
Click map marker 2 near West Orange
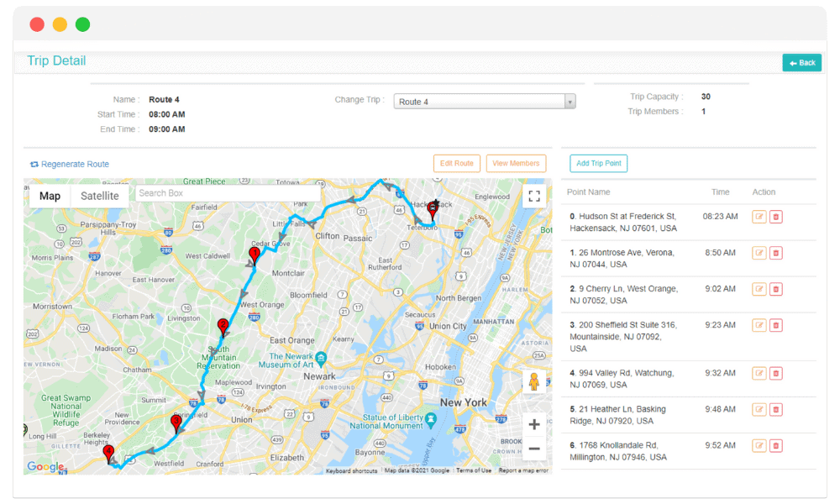(223, 326)
